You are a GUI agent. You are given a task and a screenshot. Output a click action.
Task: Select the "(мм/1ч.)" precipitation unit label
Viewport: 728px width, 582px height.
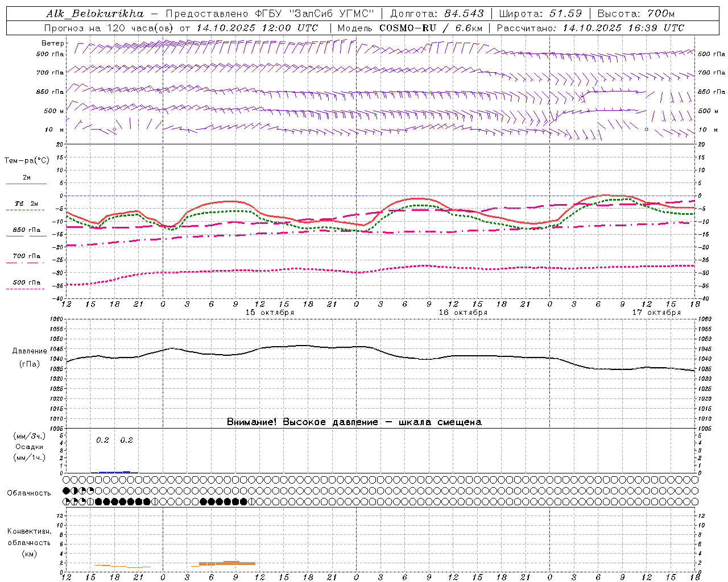[30, 458]
